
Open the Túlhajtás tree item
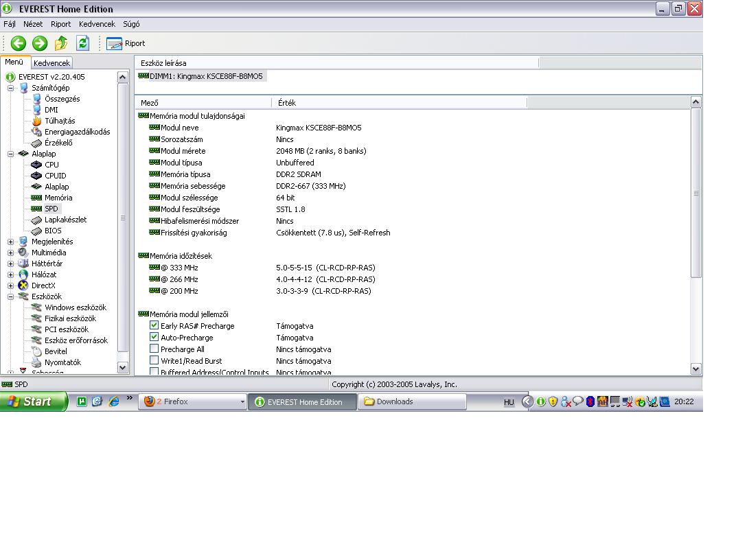60,121
